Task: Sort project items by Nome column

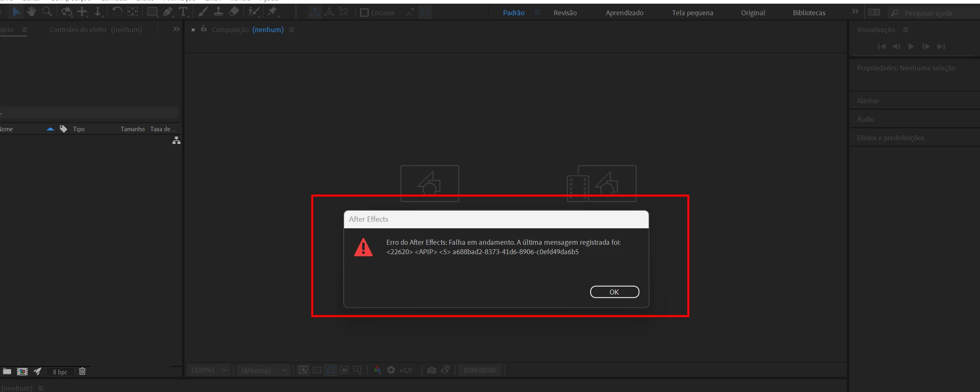Action: point(7,129)
